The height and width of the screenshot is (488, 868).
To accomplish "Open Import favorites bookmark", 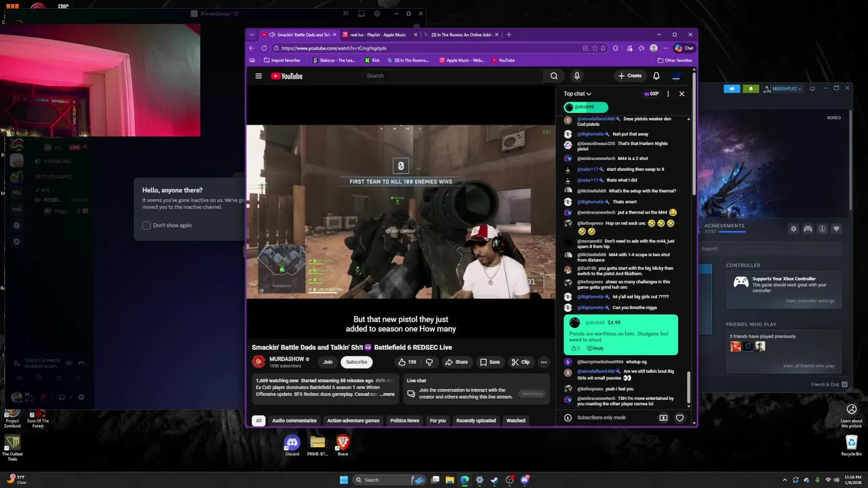I will pos(281,60).
